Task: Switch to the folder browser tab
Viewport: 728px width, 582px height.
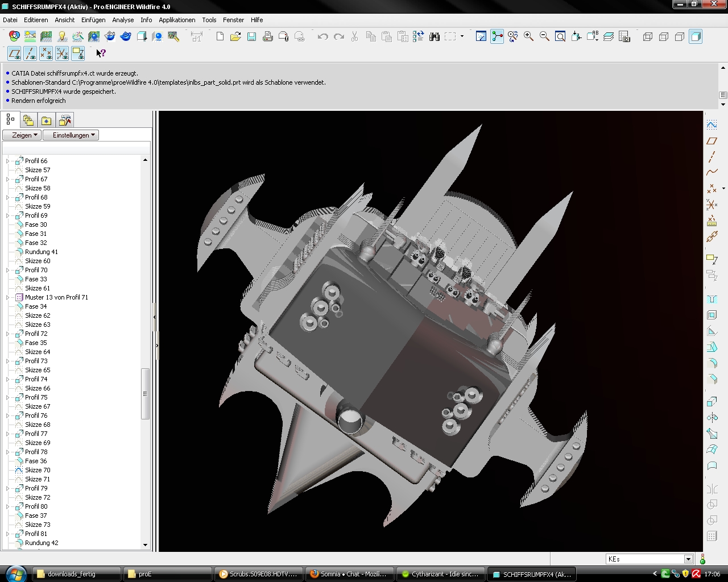Action: click(x=28, y=120)
